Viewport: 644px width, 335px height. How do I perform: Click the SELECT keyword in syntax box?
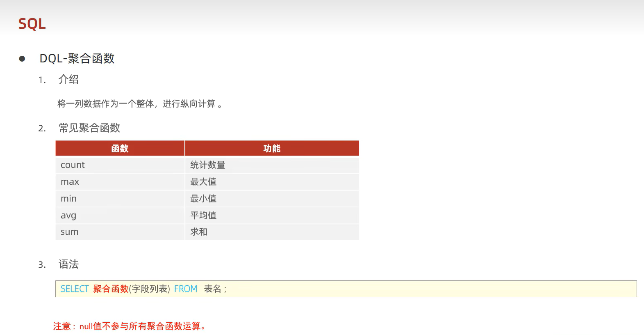pyautogui.click(x=75, y=289)
